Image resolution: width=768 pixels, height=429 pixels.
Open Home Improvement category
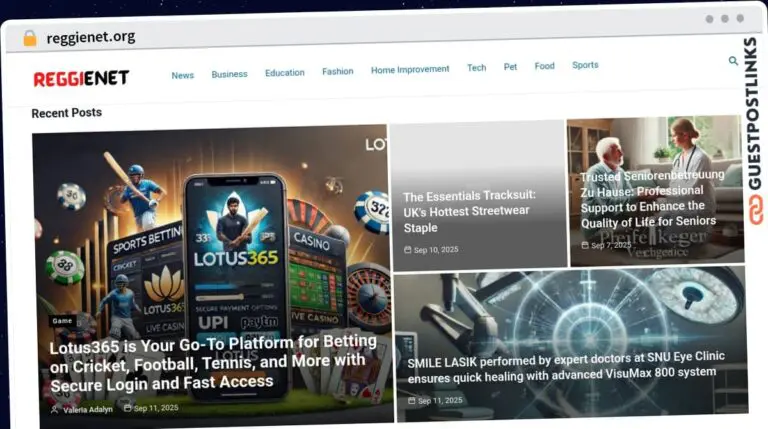[410, 70]
